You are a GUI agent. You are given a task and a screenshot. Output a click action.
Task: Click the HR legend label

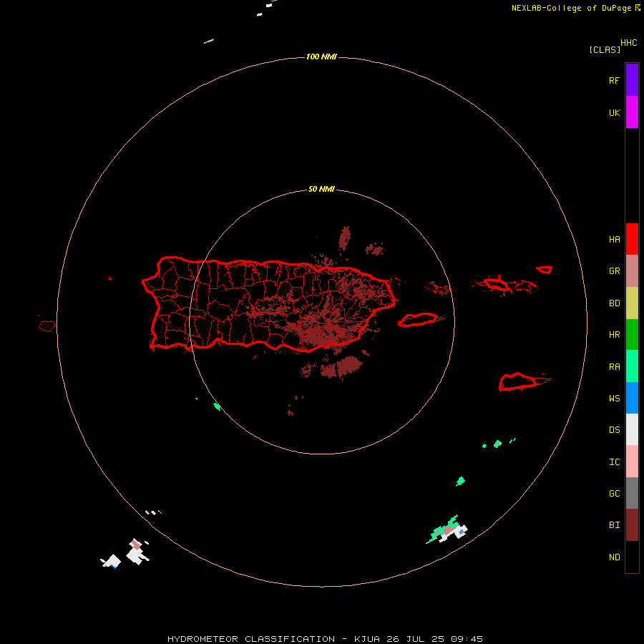614,335
